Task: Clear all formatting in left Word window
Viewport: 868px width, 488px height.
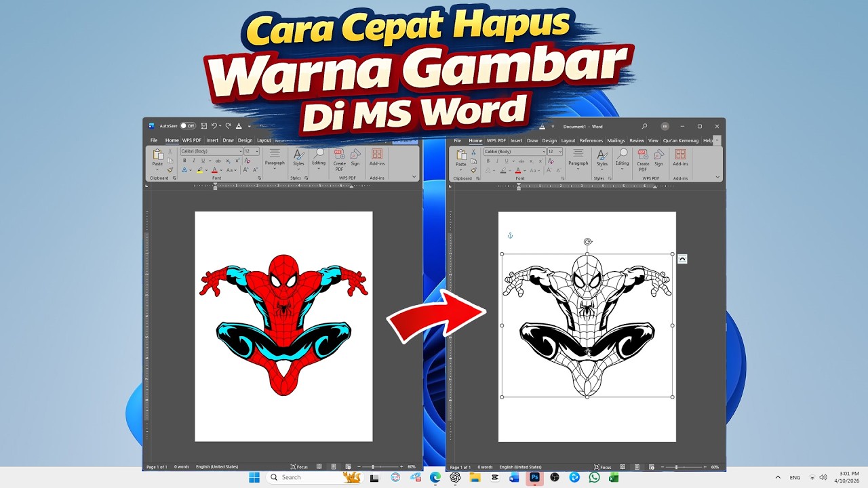Action: tap(248, 161)
